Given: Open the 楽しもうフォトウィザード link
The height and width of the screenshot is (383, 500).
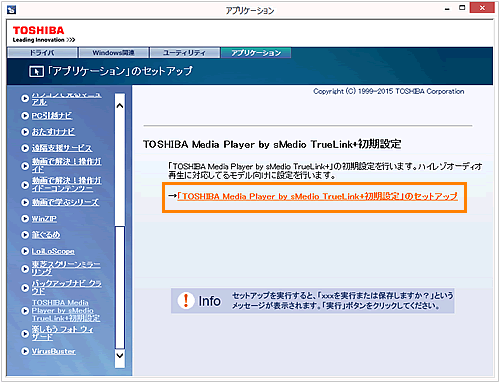Looking at the screenshot, I should click(x=63, y=333).
